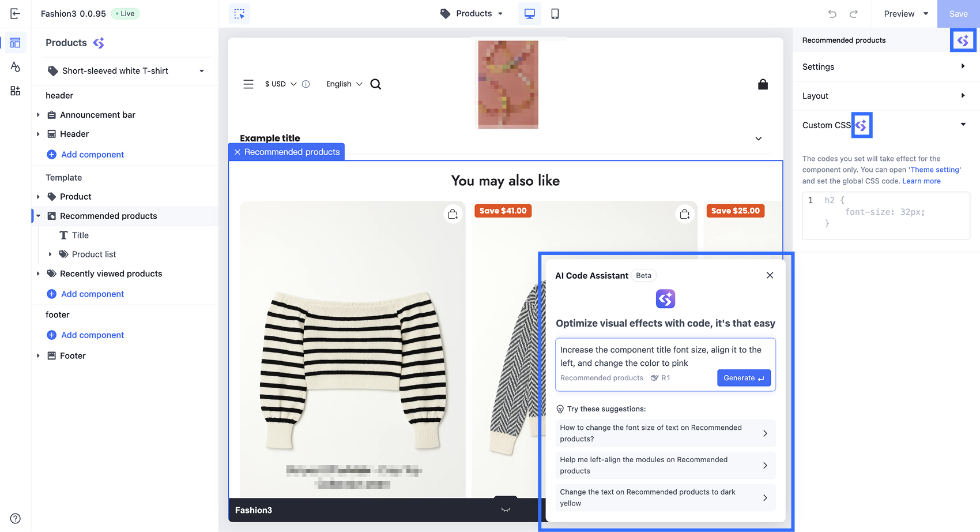Open the help question mark icon
Viewport: 980px width, 532px height.
[16, 518]
